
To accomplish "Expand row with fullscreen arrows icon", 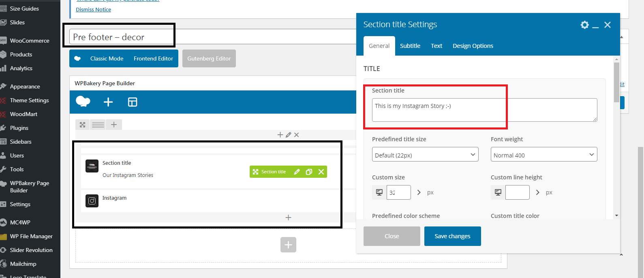I will [83, 125].
